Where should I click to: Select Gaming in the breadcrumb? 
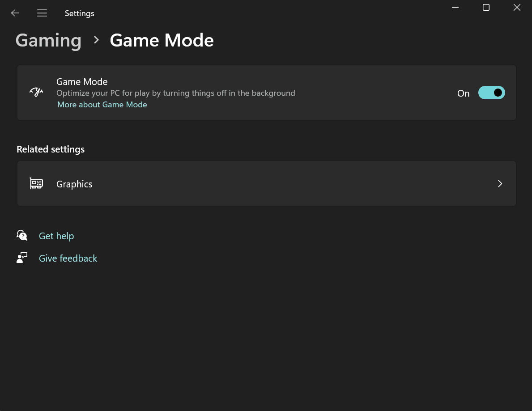tap(48, 40)
